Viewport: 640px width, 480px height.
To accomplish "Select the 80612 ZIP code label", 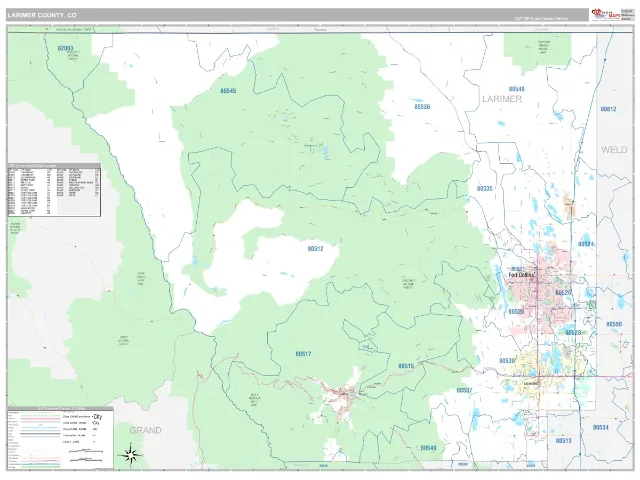I will [x=608, y=109].
